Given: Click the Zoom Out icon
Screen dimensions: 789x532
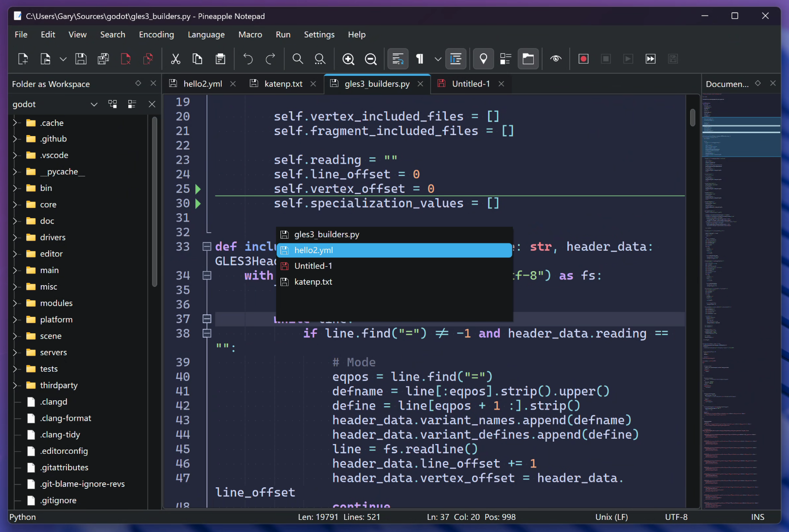Looking at the screenshot, I should (x=370, y=59).
